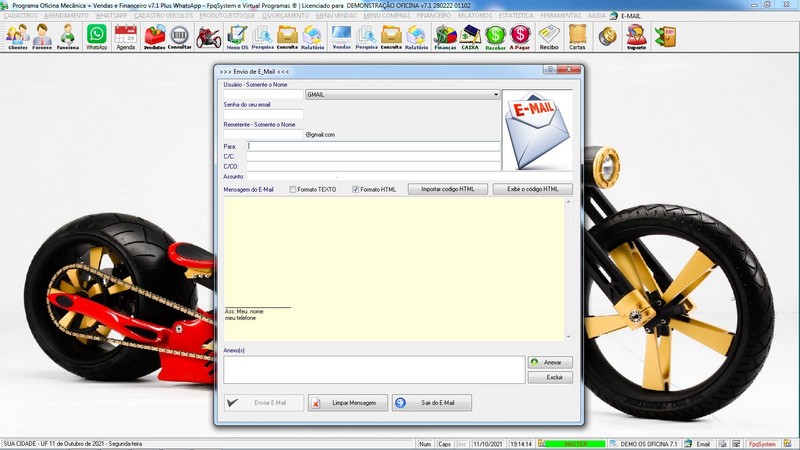The width and height of the screenshot is (800, 450).
Task: Open the Menu OS icon
Action: 237,37
